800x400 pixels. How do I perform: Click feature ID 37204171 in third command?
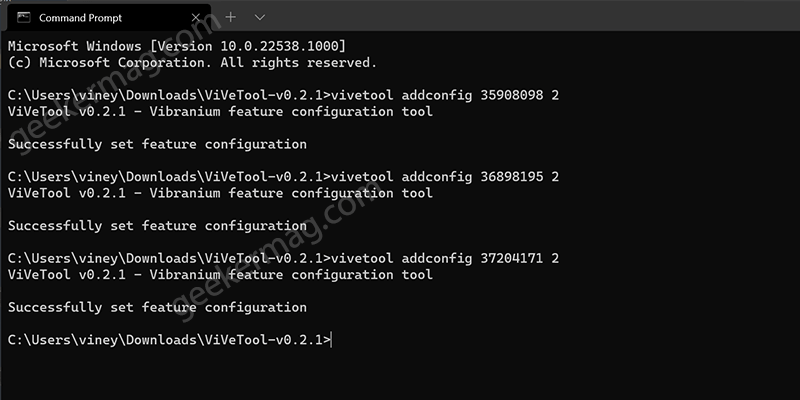coord(512,259)
